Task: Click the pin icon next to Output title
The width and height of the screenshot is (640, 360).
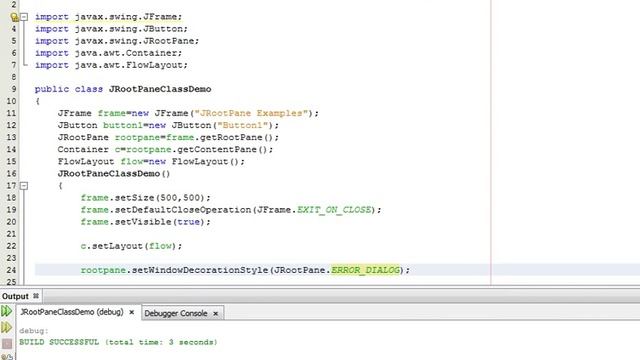Action: 36,296
